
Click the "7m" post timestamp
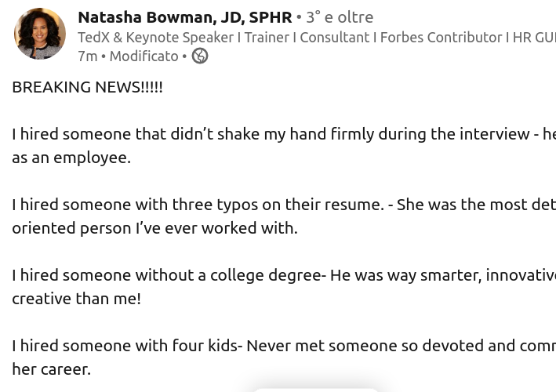pyautogui.click(x=87, y=56)
